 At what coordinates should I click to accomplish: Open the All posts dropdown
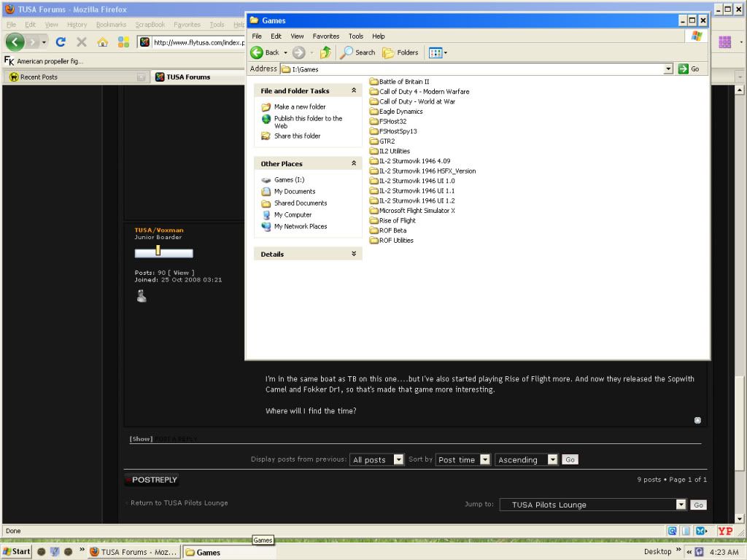point(377,459)
